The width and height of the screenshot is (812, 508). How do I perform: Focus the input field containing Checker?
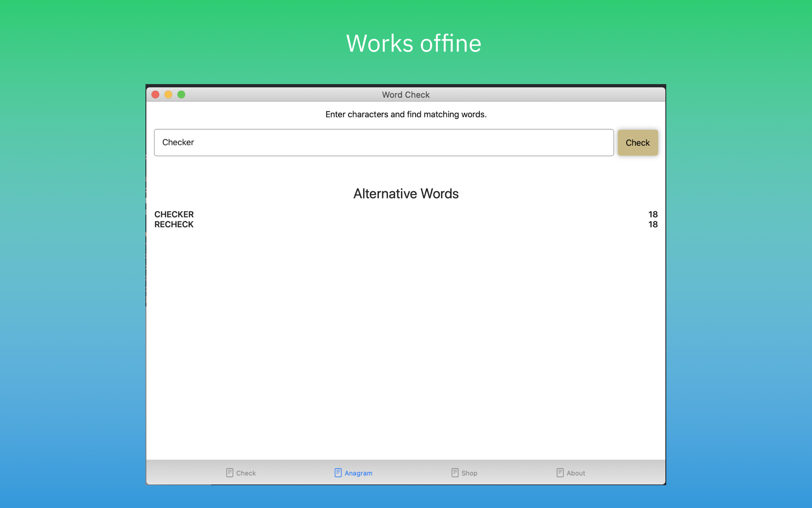[384, 143]
